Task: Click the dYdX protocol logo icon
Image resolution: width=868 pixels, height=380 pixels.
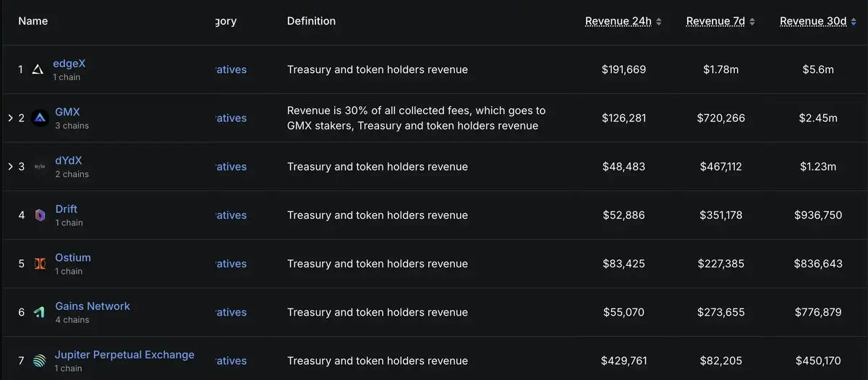Action: click(41, 166)
